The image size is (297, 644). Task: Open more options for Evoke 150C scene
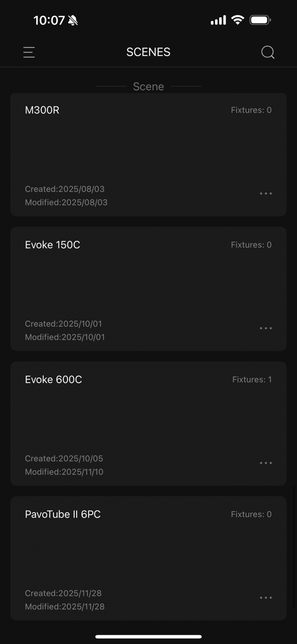point(266,328)
